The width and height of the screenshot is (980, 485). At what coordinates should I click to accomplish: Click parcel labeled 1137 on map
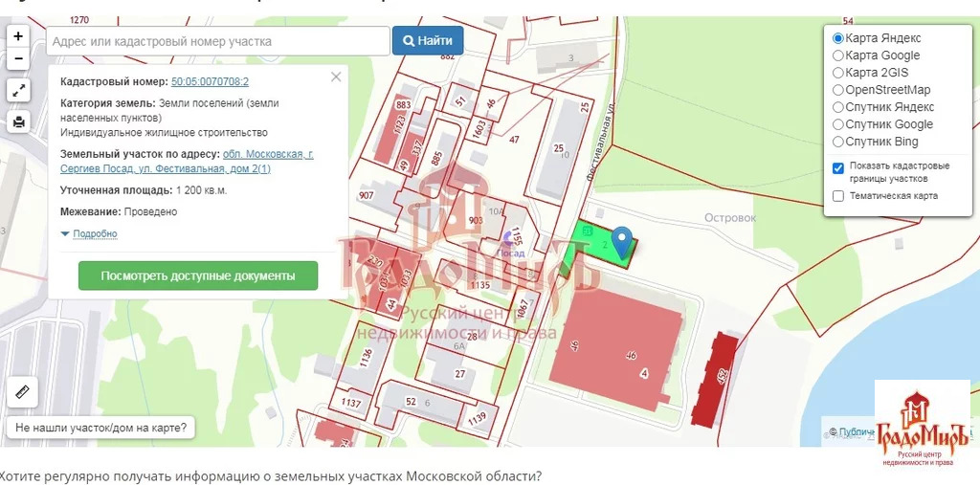(x=351, y=404)
